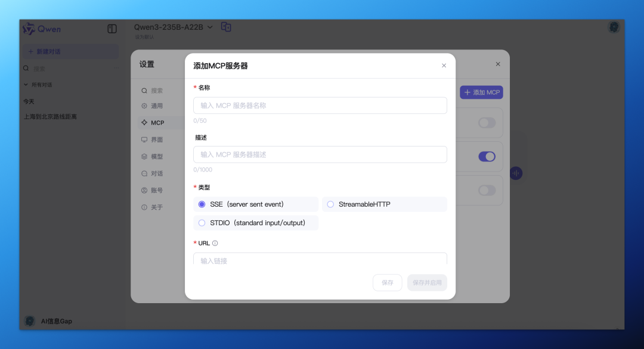This screenshot has width=644, height=349.
Task: Click the URL info icon
Action: (215, 243)
